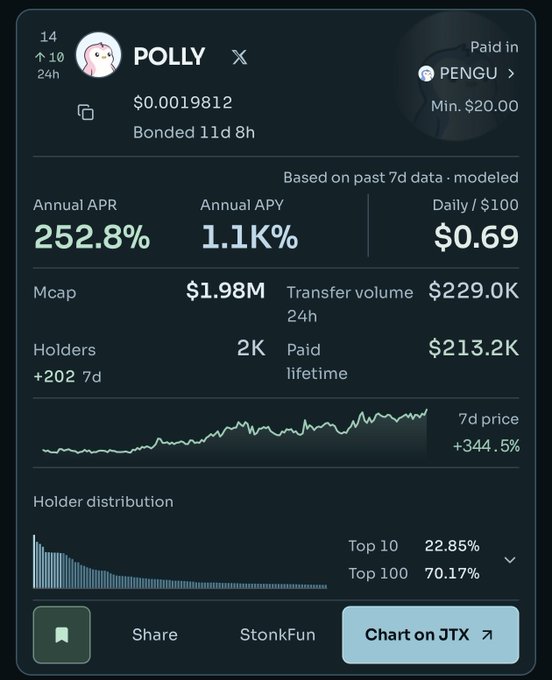Click the 7d price sparkline chart

point(235,432)
